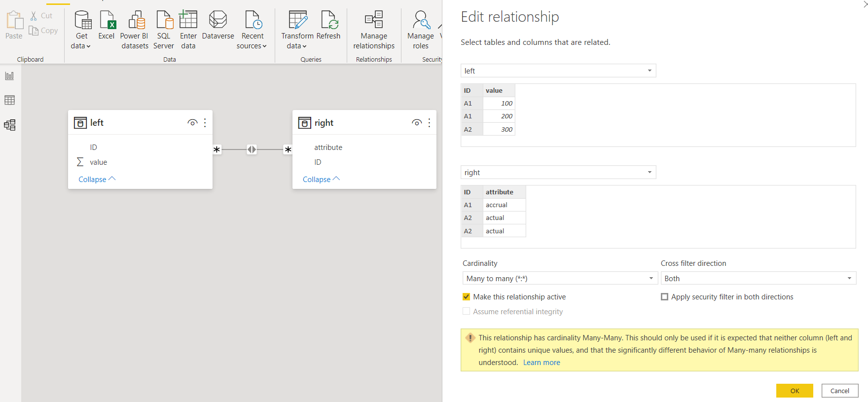Check Apply security filter in both directions
Image resolution: width=868 pixels, height=402 pixels.
pyautogui.click(x=665, y=297)
